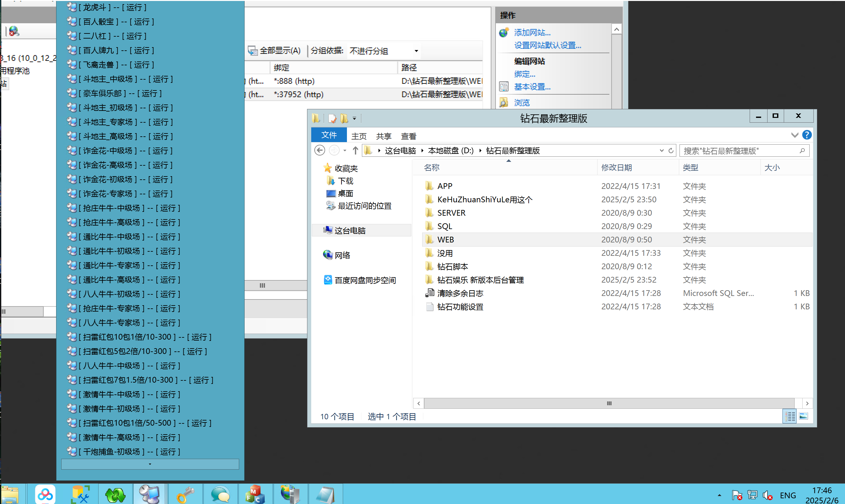Open Baidu Netdisk from the taskbar
845x504 pixels.
click(x=45, y=494)
